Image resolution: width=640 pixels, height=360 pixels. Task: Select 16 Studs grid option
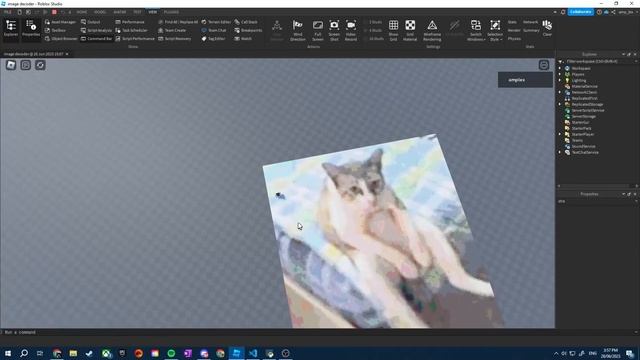pos(374,39)
